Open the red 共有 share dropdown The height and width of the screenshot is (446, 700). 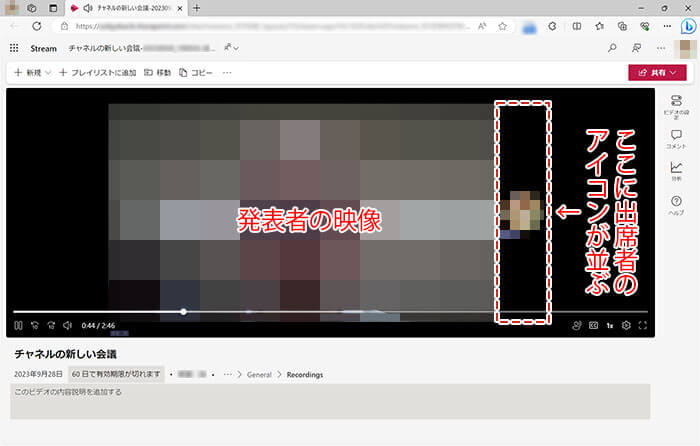[657, 73]
